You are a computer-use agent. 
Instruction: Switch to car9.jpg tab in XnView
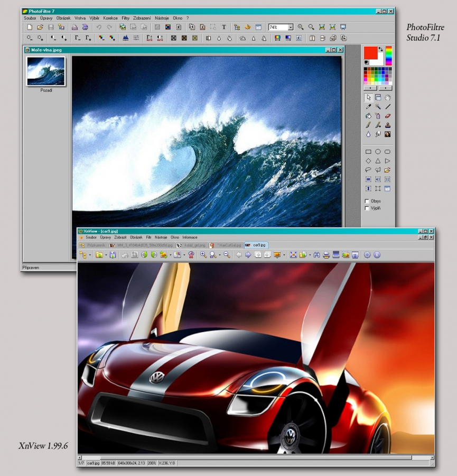coord(256,245)
